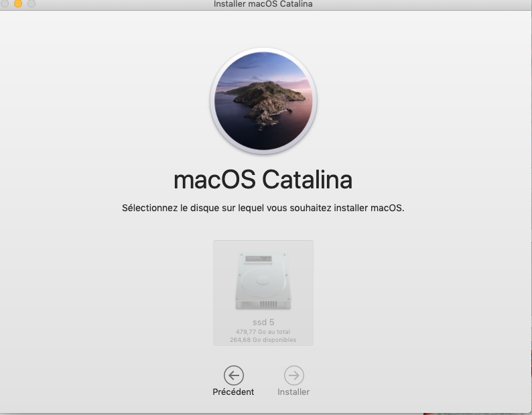
Task: Click the Installer forward arrow icon
Action: [x=294, y=375]
